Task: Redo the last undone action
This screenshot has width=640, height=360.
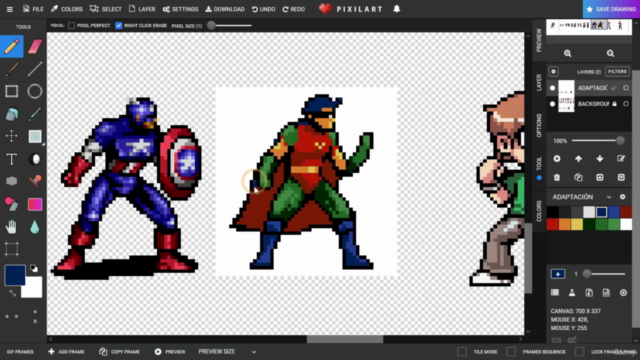Action: tap(293, 9)
